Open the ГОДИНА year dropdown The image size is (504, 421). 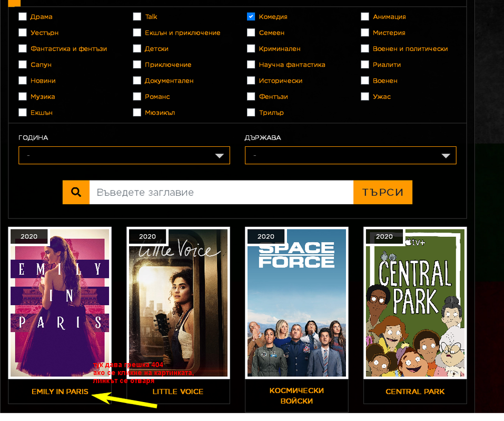click(x=124, y=155)
